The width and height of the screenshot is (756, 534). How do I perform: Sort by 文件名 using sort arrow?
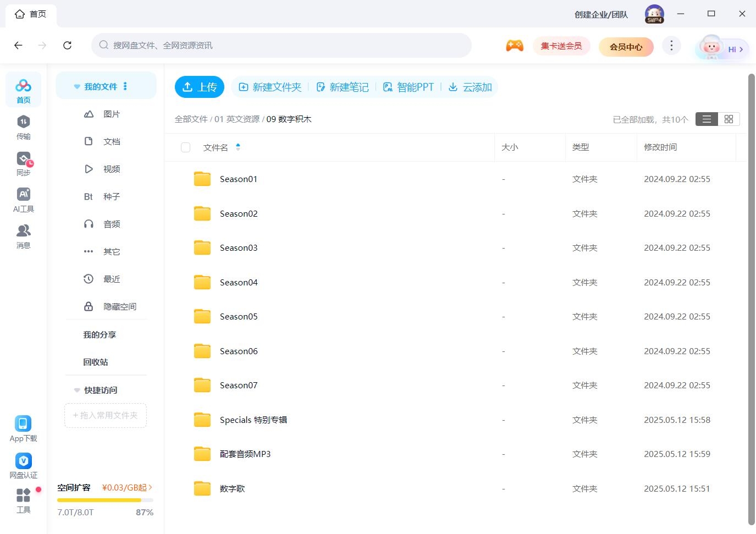tap(238, 147)
